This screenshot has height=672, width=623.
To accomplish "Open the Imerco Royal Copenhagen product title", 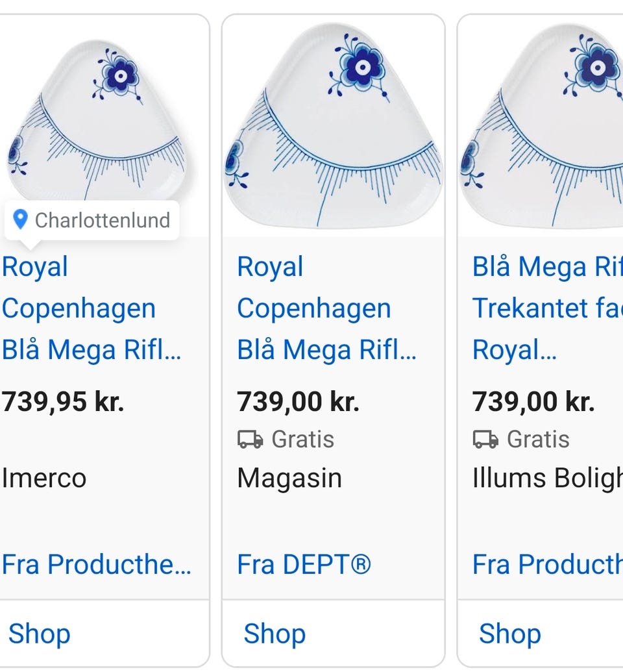I will click(x=91, y=308).
